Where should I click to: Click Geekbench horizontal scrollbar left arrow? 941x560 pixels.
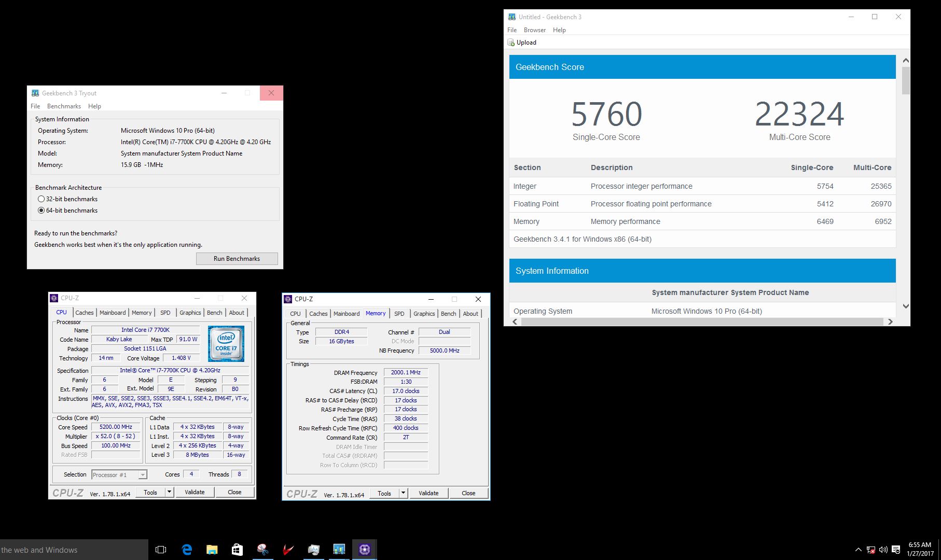(x=515, y=321)
